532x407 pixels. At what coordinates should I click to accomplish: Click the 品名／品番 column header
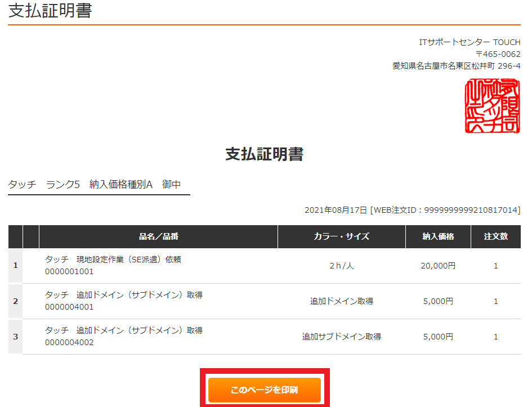tap(158, 236)
